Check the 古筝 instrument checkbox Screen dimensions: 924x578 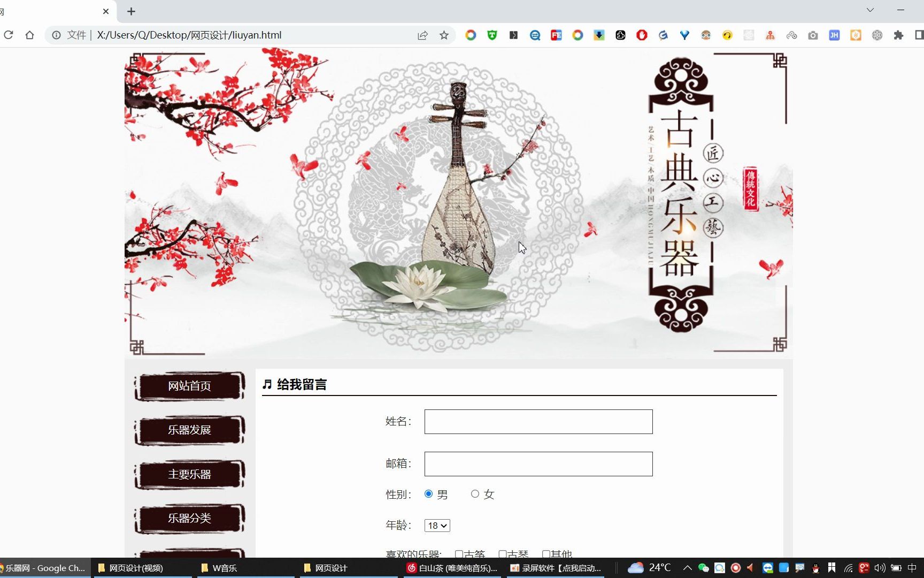coord(458,553)
